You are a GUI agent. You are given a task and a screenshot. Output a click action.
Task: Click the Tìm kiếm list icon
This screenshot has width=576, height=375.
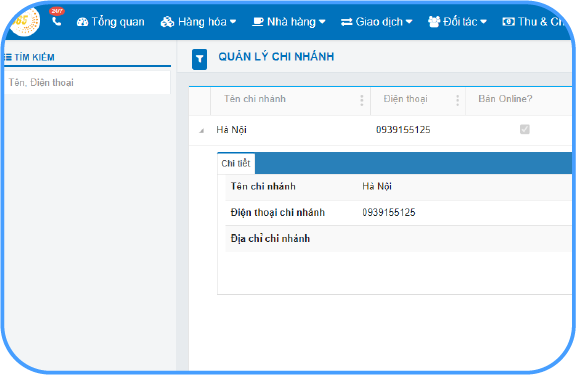[8, 57]
